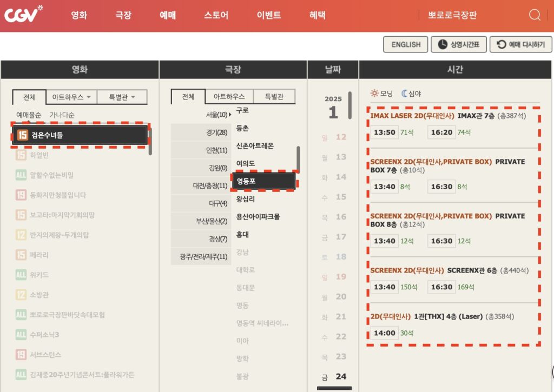Select the 영등포 theater
The height and width of the screenshot is (392, 554).
pyautogui.click(x=263, y=181)
